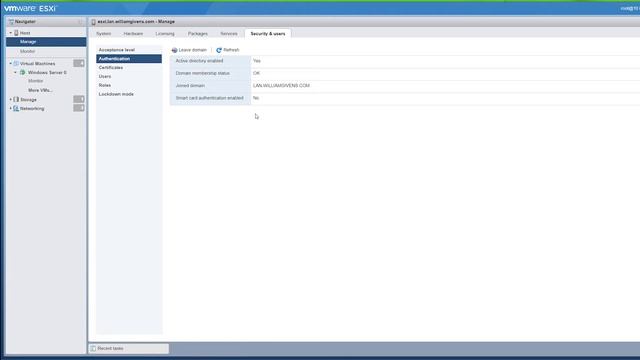
Task: Switch to the Licensing tab
Action: (x=165, y=33)
